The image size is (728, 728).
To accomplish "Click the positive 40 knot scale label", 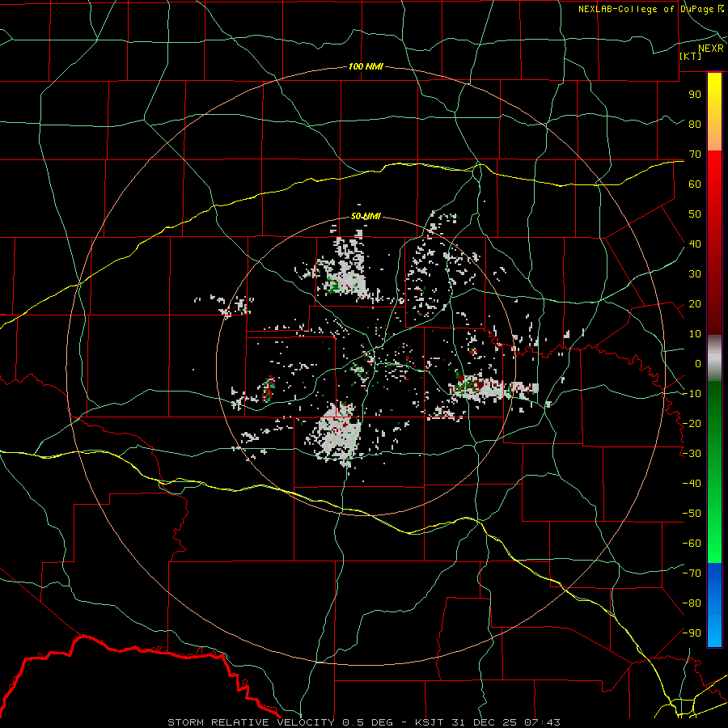I will coord(695,244).
